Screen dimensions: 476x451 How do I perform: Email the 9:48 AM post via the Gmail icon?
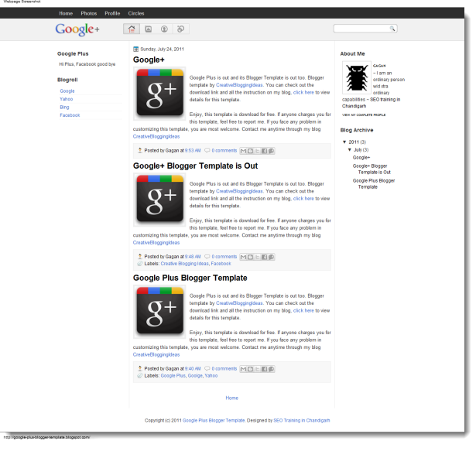coord(243,257)
